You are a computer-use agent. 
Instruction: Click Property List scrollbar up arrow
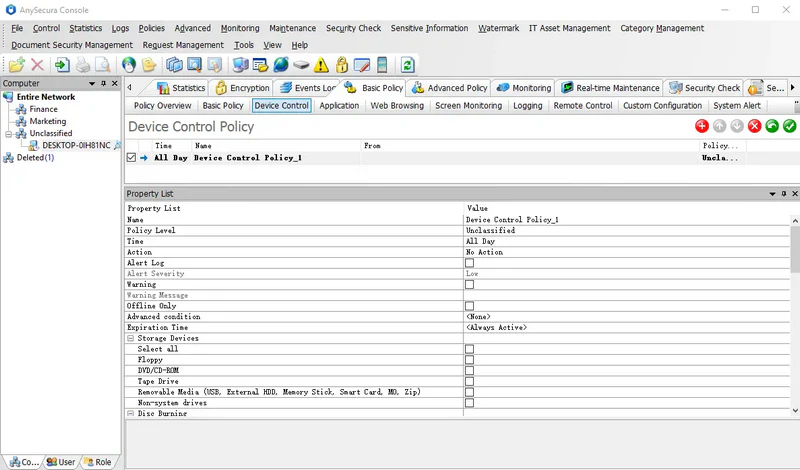tap(795, 220)
